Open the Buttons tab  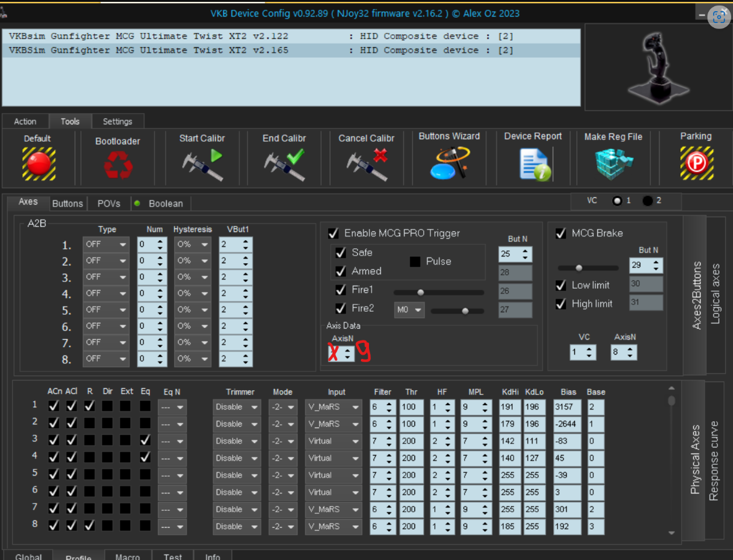tap(67, 204)
